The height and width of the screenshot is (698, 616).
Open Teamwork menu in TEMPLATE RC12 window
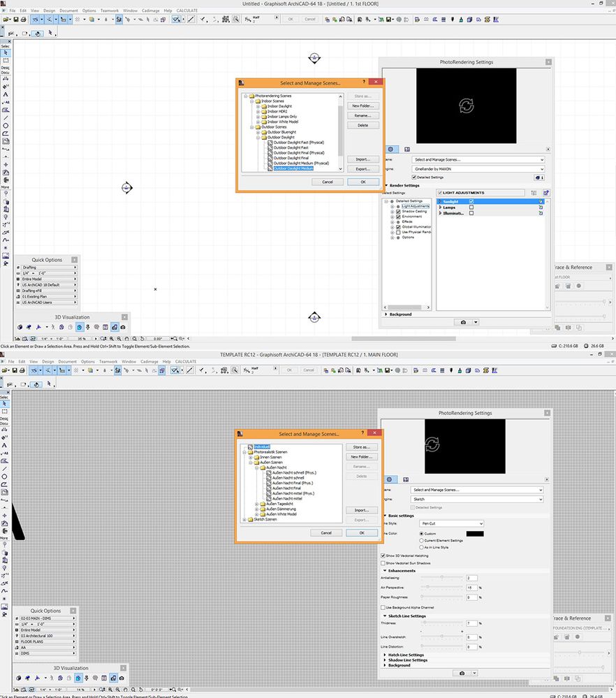(108, 361)
